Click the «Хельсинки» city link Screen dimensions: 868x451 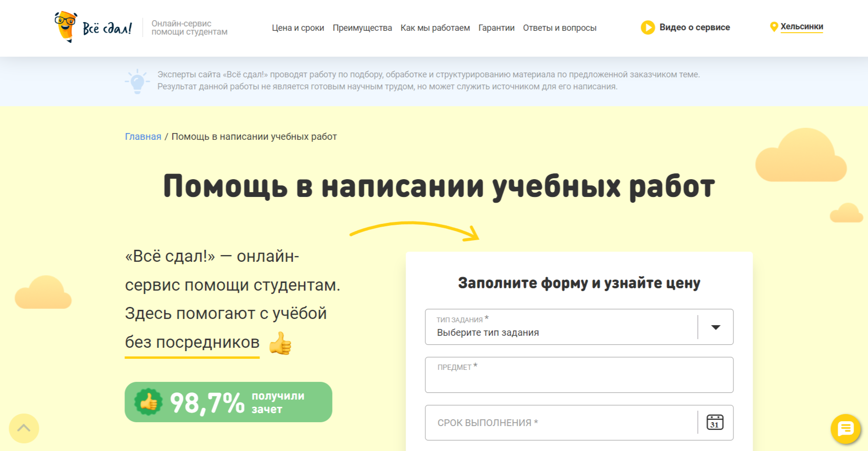801,26
